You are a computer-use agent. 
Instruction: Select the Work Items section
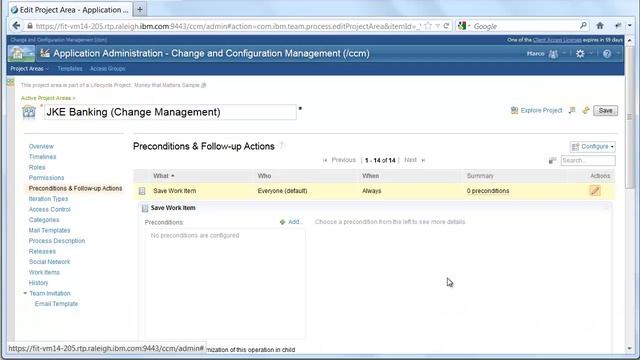pos(44,272)
